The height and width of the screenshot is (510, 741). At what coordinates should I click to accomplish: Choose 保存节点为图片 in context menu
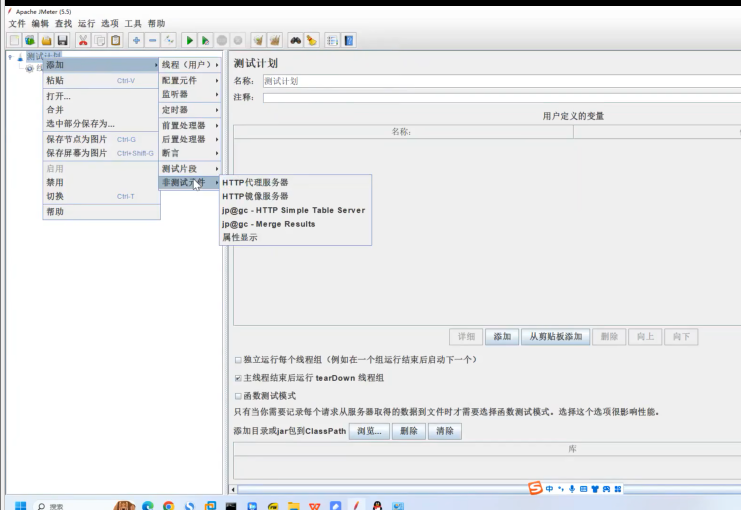click(101, 139)
